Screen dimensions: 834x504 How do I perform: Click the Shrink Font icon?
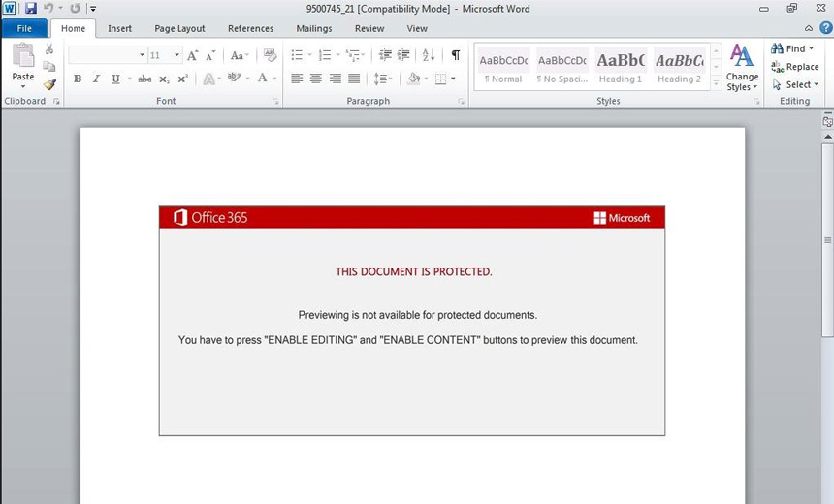(x=210, y=55)
